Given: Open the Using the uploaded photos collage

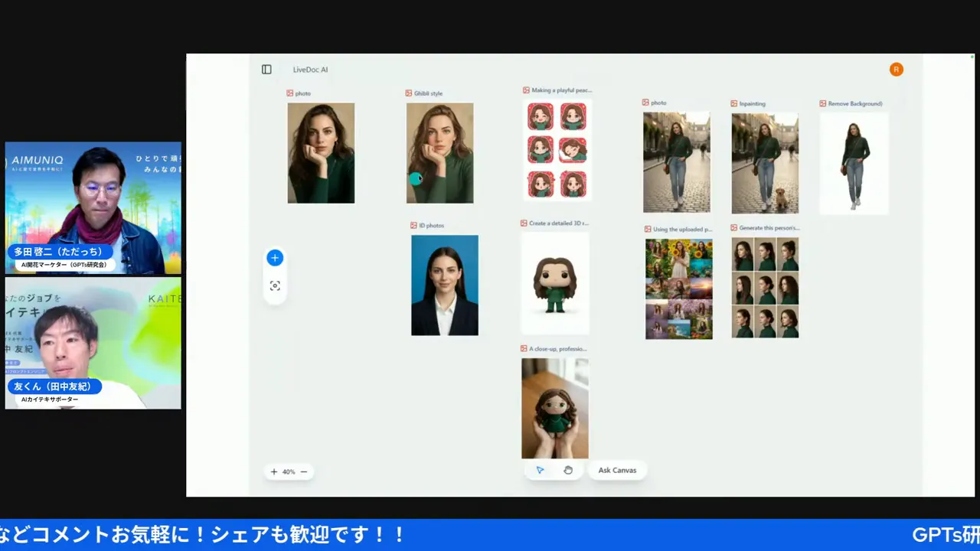Looking at the screenshot, I should pos(678,288).
